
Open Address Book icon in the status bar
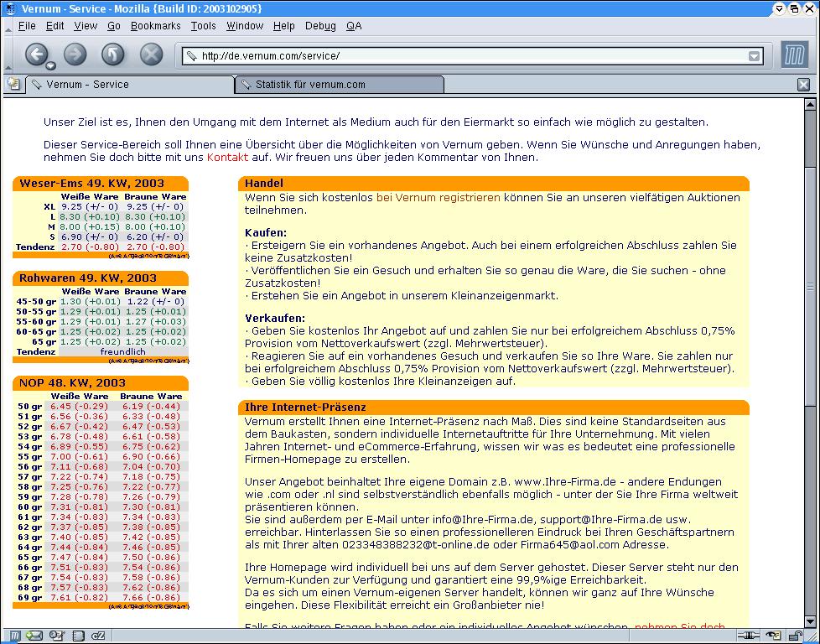(77, 636)
